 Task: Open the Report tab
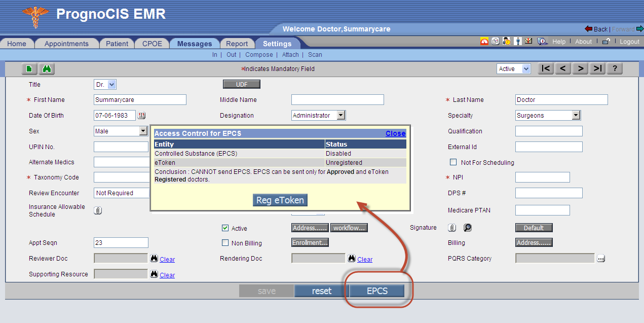[237, 44]
